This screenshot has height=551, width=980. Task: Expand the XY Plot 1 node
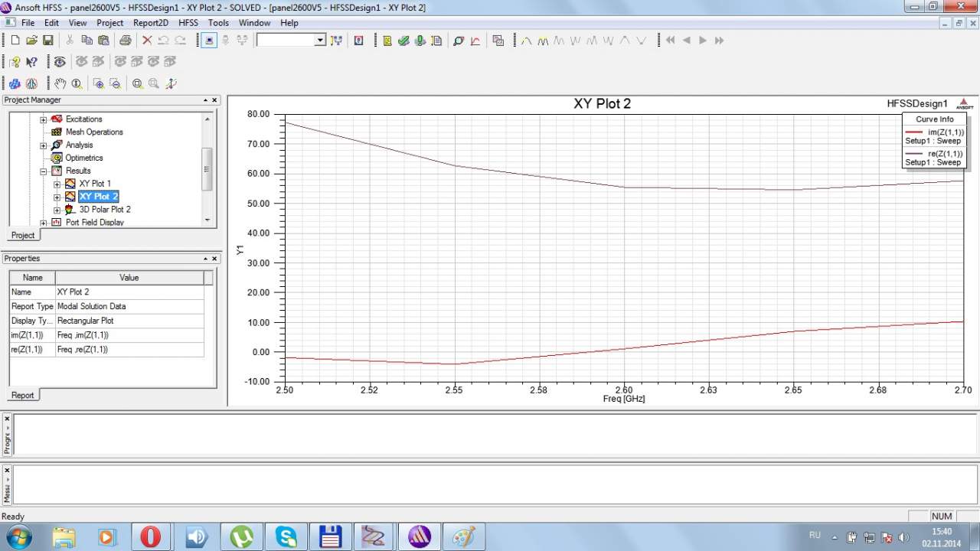click(x=57, y=184)
